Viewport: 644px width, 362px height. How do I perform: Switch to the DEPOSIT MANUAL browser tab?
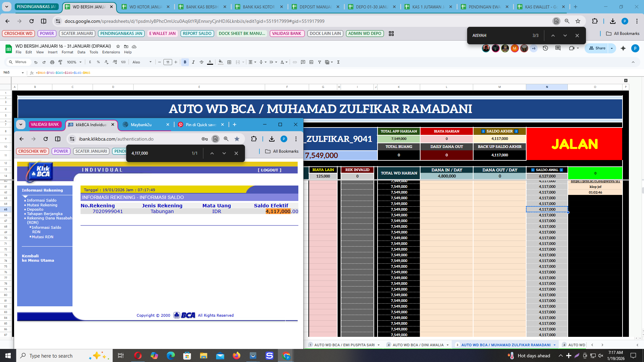(x=316, y=7)
